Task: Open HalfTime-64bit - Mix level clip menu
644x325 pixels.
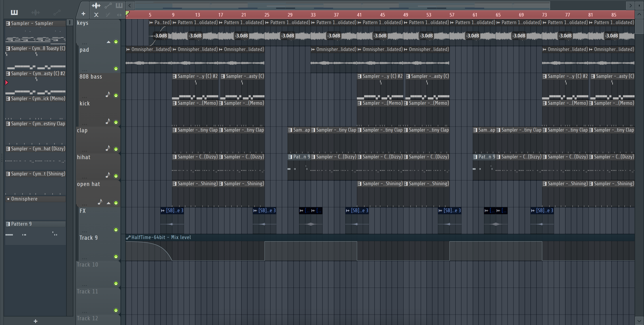Action: click(128, 237)
